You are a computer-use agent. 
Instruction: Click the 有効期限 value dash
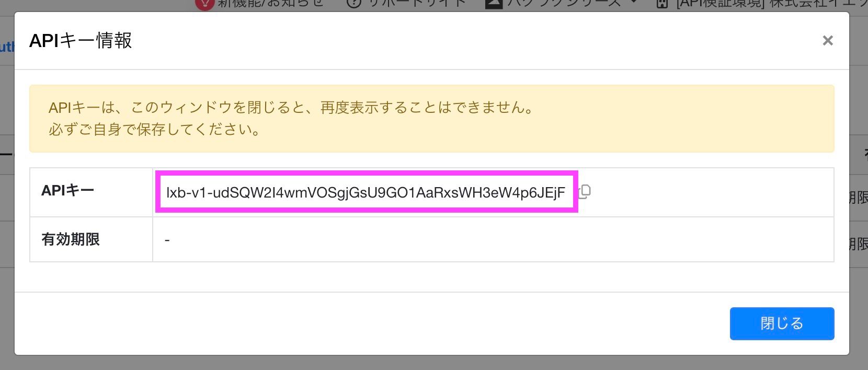[167, 240]
